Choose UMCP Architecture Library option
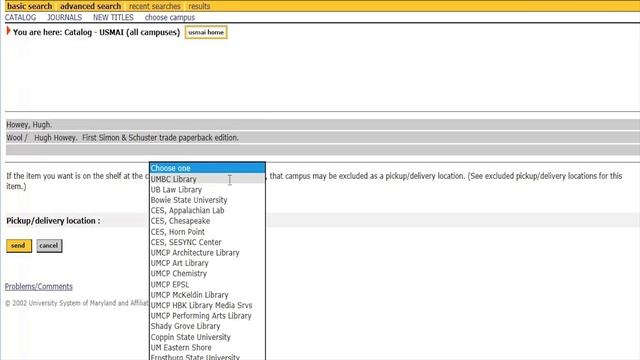This screenshot has width=640, height=360. tap(207, 253)
